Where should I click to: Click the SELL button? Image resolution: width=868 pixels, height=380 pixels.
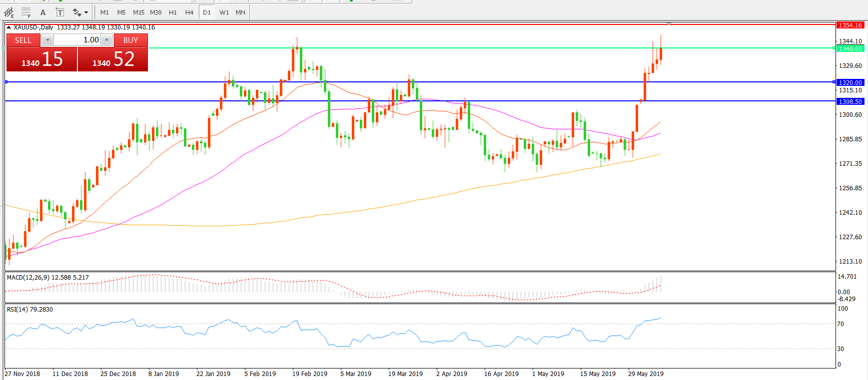click(x=23, y=40)
